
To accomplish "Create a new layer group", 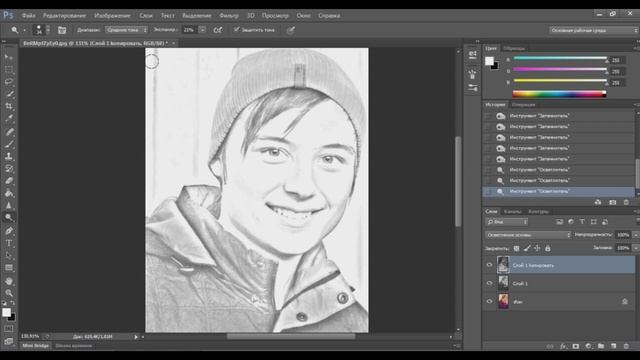I will click(x=601, y=346).
